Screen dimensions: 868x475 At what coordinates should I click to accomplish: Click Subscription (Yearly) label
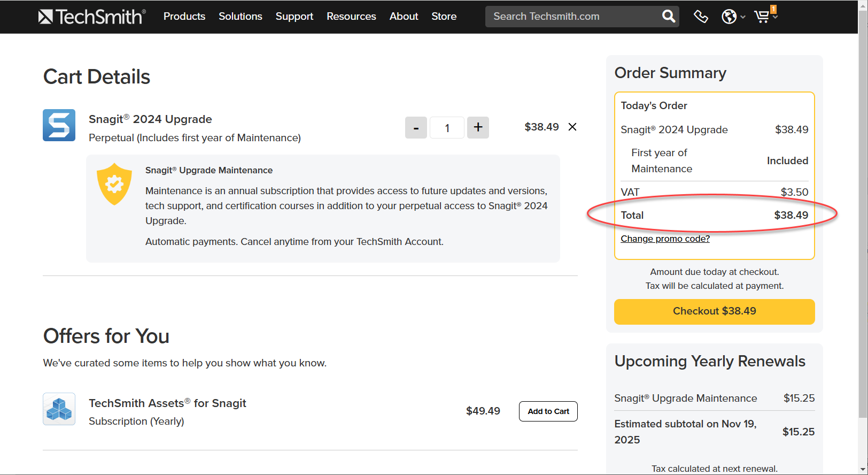pyautogui.click(x=136, y=421)
